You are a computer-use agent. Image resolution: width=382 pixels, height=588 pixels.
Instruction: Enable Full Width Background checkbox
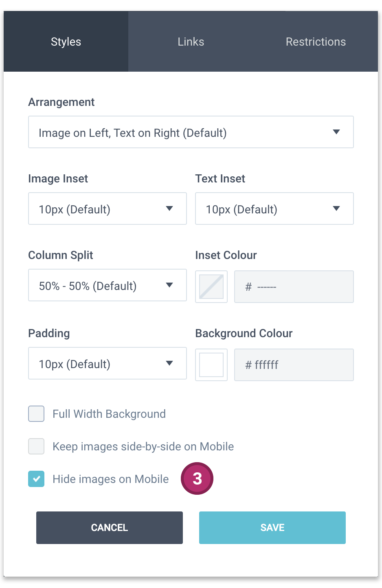[x=36, y=414]
